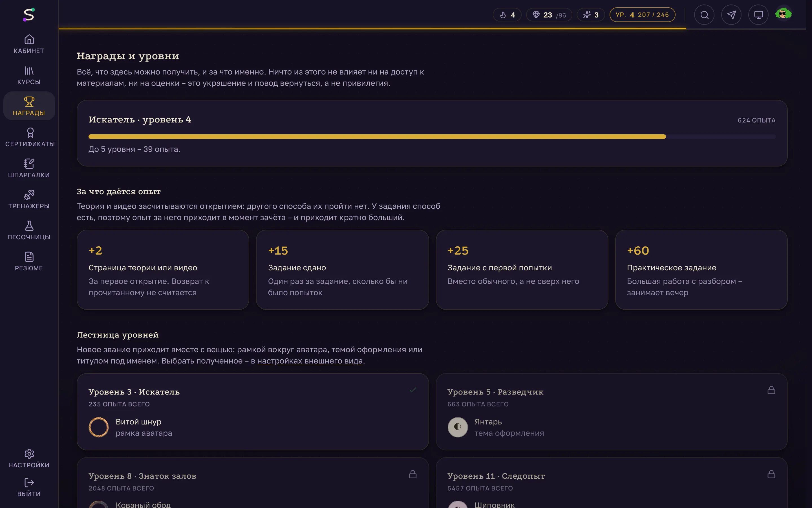Click the 624 ОПЫТА label
The width and height of the screenshot is (812, 508).
point(756,120)
